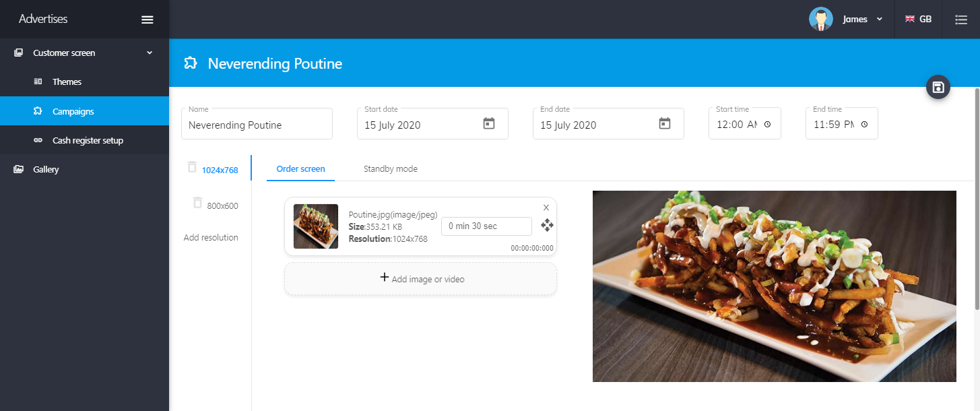Delete the 800x600 resolution

coord(197,203)
